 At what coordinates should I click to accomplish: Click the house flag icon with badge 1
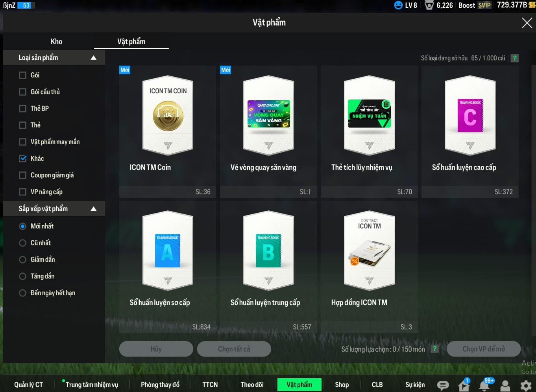pyautogui.click(x=464, y=385)
